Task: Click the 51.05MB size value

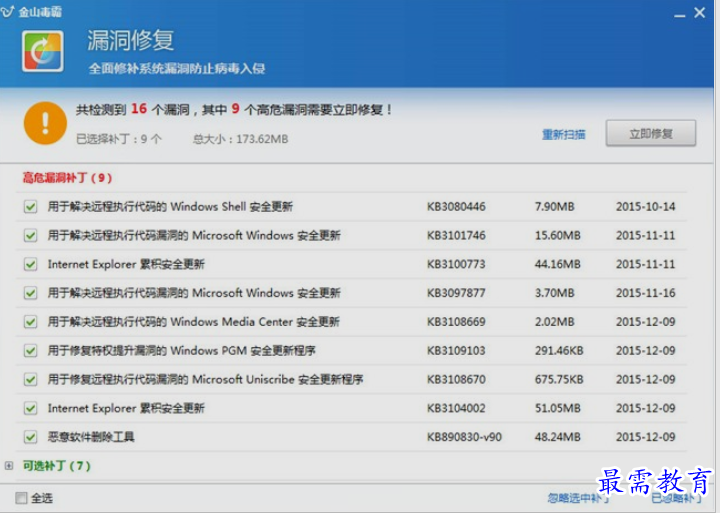Action: [x=557, y=408]
